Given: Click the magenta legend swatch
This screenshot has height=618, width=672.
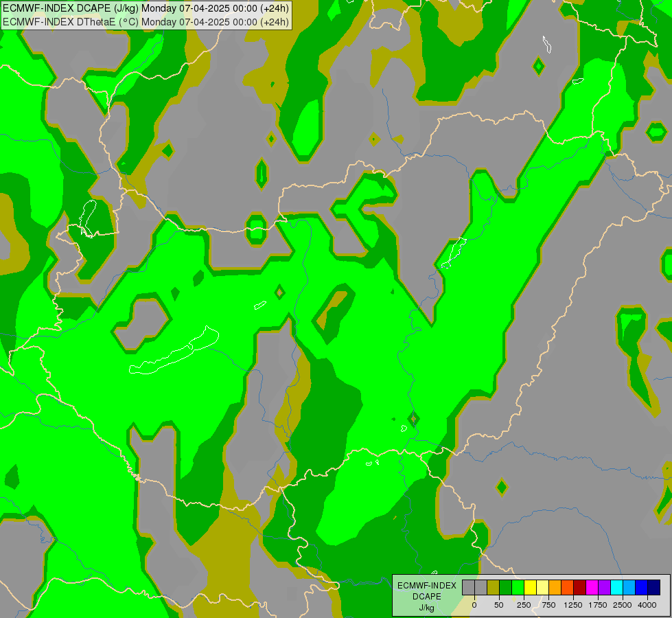Looking at the screenshot, I should tap(592, 587).
